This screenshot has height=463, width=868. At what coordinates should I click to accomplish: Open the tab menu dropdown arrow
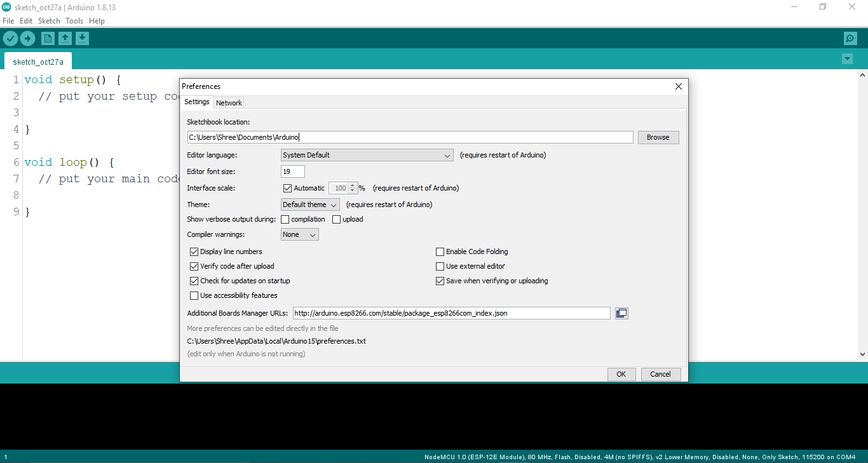(847, 59)
